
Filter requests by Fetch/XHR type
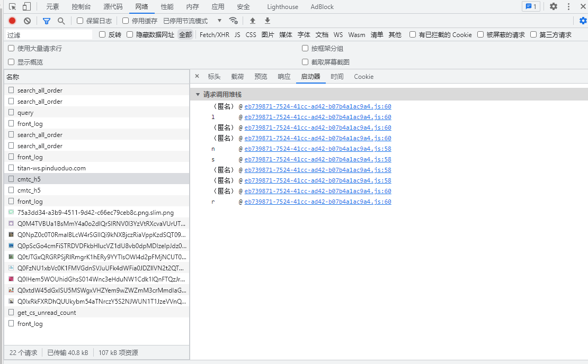click(x=215, y=34)
